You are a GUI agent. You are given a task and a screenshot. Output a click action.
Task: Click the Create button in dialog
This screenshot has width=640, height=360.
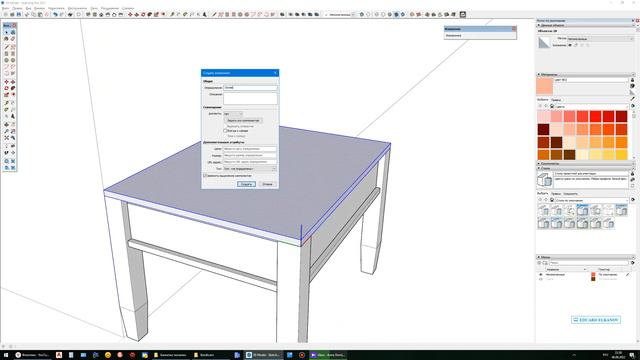click(x=247, y=184)
